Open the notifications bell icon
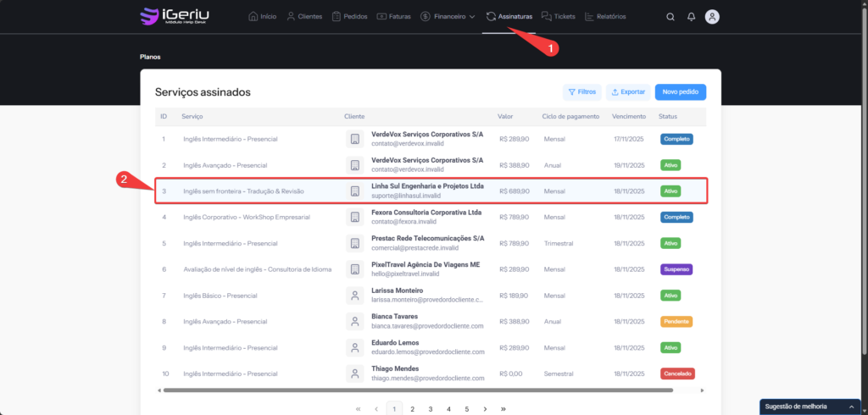This screenshot has width=868, height=415. [692, 17]
